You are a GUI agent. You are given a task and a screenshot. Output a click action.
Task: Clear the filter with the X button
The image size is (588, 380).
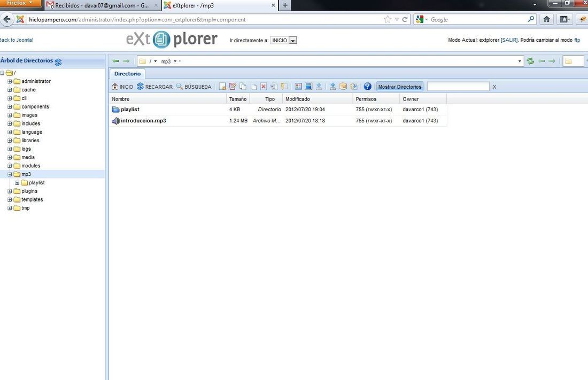point(494,87)
